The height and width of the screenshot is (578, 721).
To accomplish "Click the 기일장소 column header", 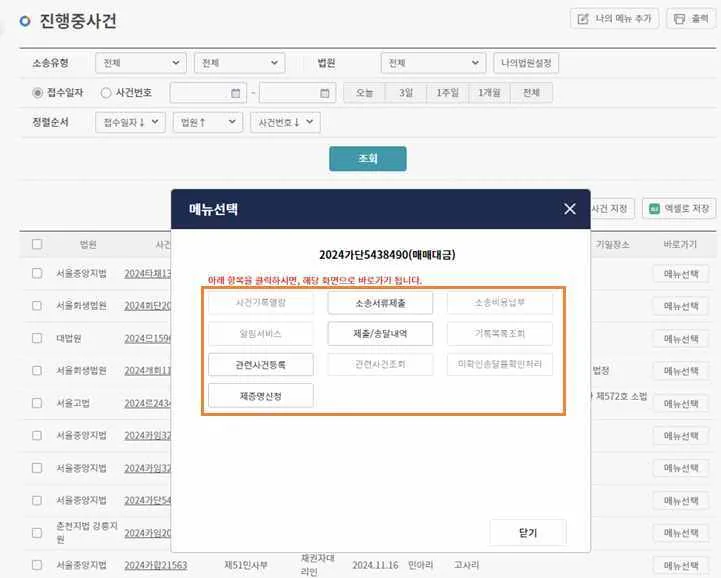I will [x=612, y=245].
